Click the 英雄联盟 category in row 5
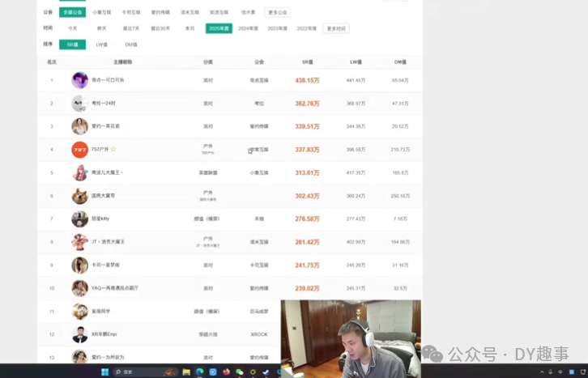Screen dimensions: 588x378 [x=208, y=172]
